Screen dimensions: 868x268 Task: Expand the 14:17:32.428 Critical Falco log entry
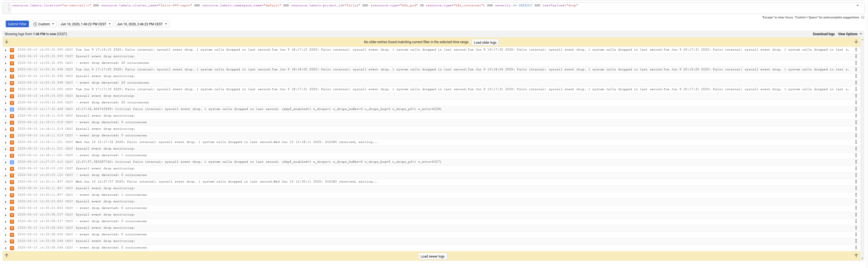pyautogui.click(x=6, y=110)
